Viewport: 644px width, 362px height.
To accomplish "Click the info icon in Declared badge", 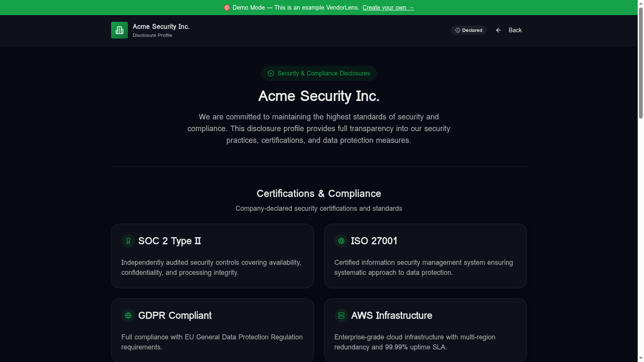I will (458, 30).
